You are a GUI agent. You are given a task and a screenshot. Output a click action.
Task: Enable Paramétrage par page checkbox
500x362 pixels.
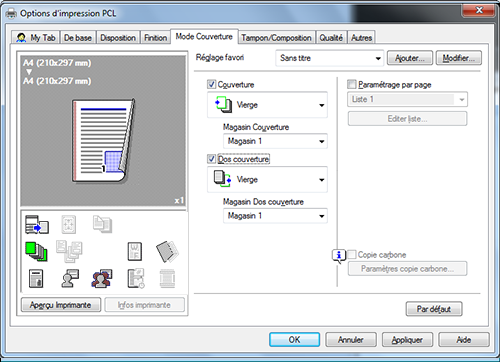pyautogui.click(x=351, y=84)
